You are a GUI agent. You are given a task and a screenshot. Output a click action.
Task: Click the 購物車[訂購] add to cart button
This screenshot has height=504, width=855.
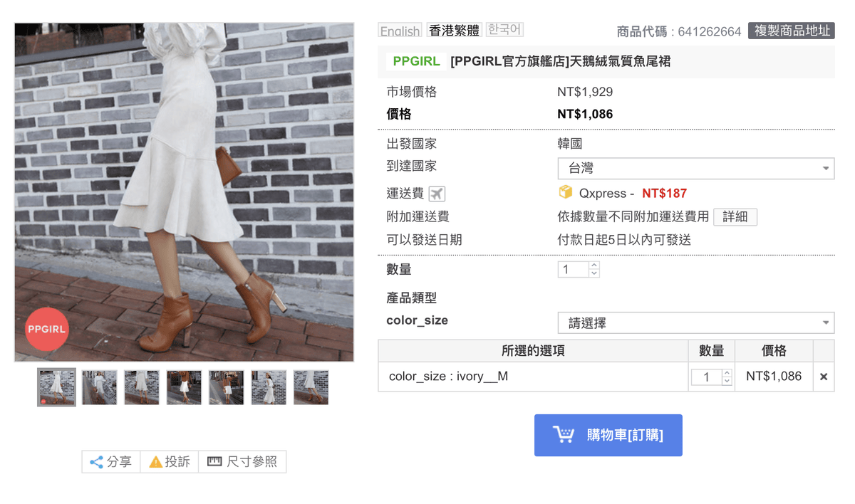point(608,435)
